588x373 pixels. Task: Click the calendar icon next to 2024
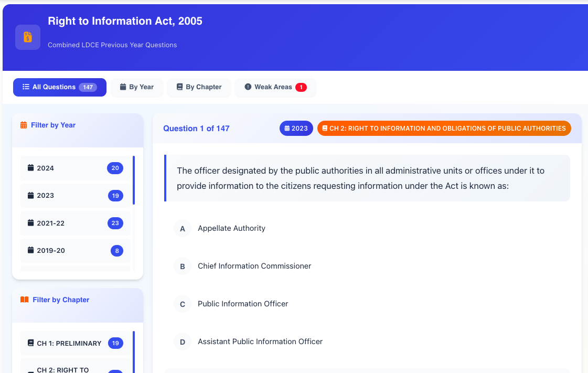point(30,168)
